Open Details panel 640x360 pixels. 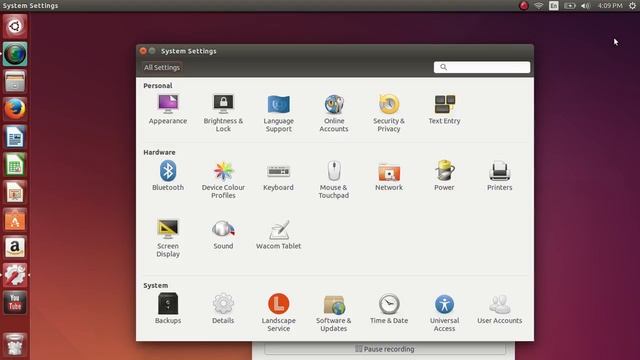(x=223, y=309)
